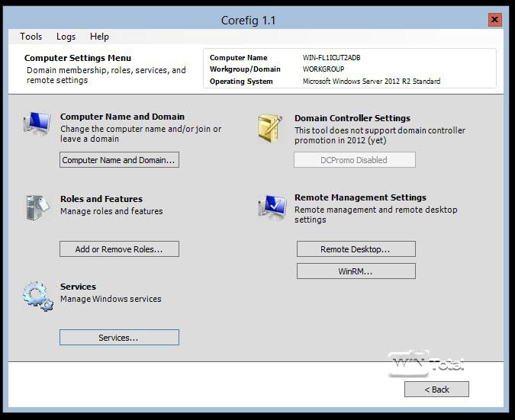The width and height of the screenshot is (515, 420).
Task: Open the Services... button
Action: 119,338
